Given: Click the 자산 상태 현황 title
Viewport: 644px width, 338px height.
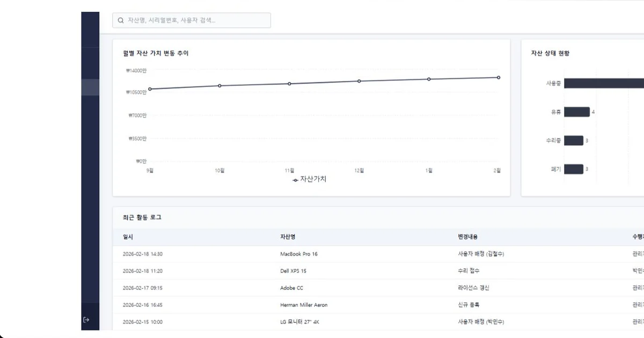Looking at the screenshot, I should [x=550, y=53].
